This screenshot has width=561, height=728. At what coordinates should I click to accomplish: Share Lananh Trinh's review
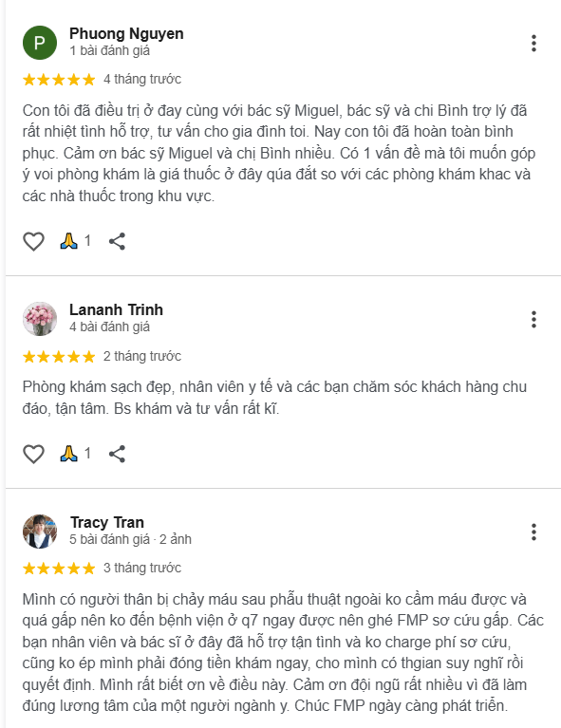(117, 454)
